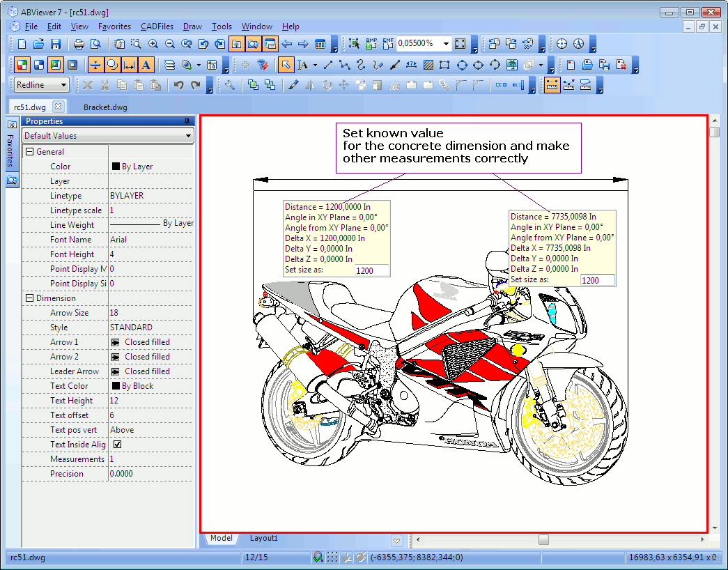728x570 pixels.
Task: Click the Redo arrow icon
Action: coord(196,85)
